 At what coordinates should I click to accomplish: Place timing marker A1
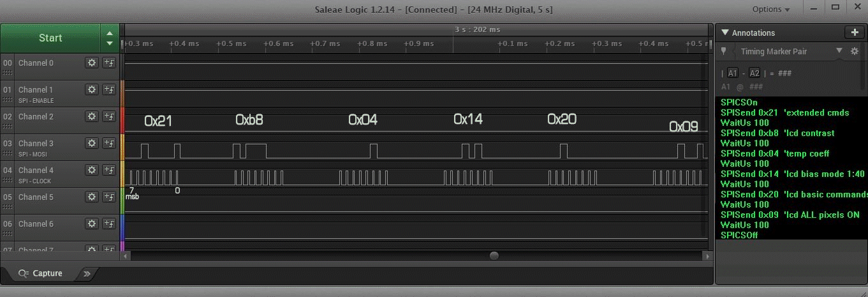732,73
